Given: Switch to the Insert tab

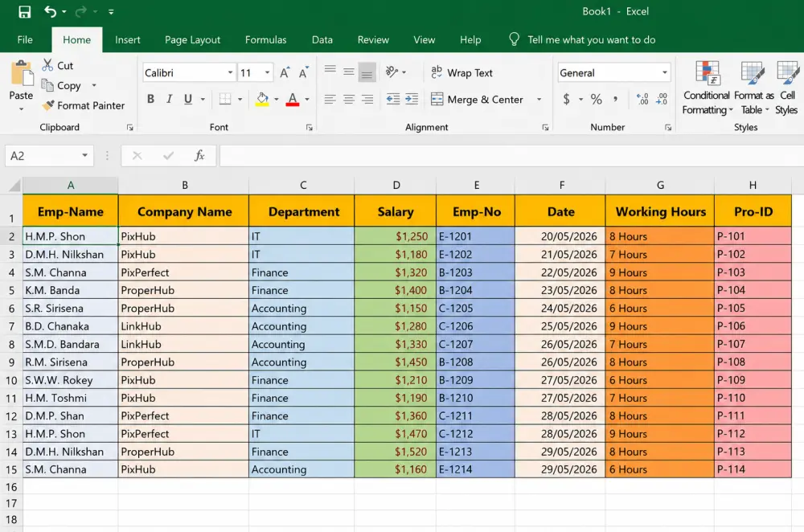Looking at the screenshot, I should click(128, 39).
